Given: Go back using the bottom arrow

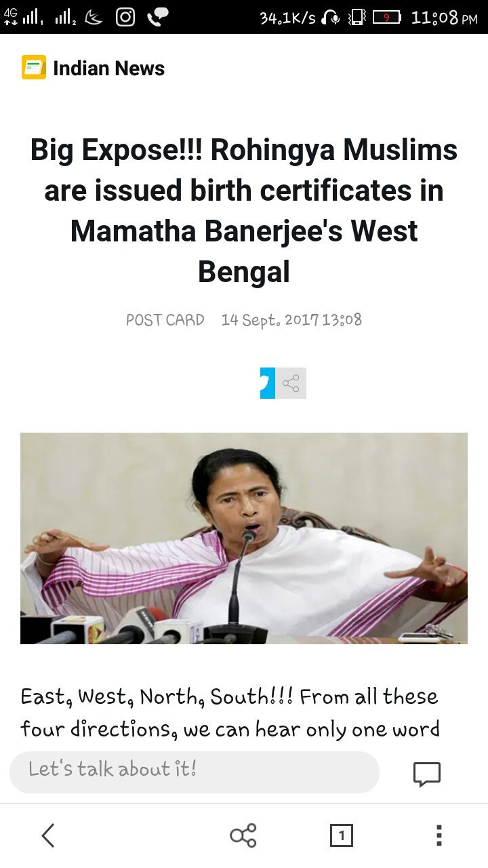Looking at the screenshot, I should coord(47,835).
